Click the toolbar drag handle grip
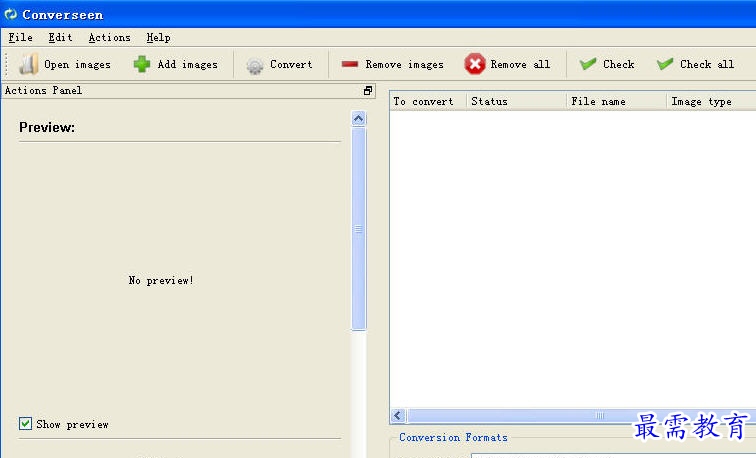This screenshot has width=756, height=458. pos(6,65)
